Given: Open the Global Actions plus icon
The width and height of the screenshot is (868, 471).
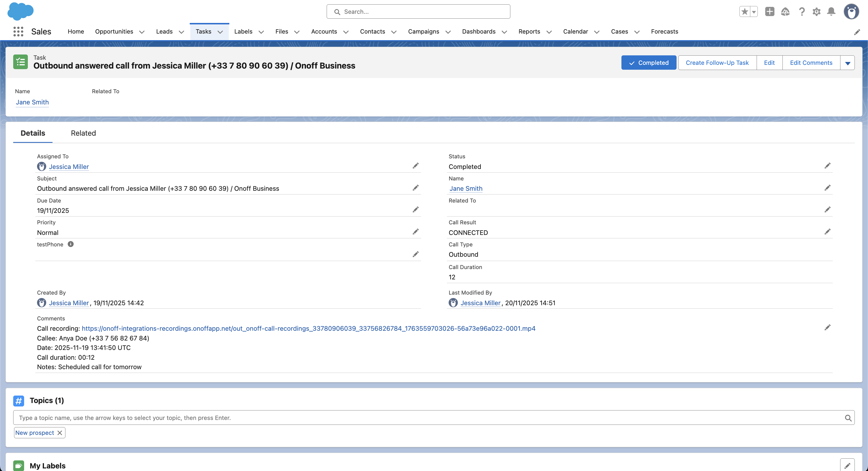Looking at the screenshot, I should 770,12.
